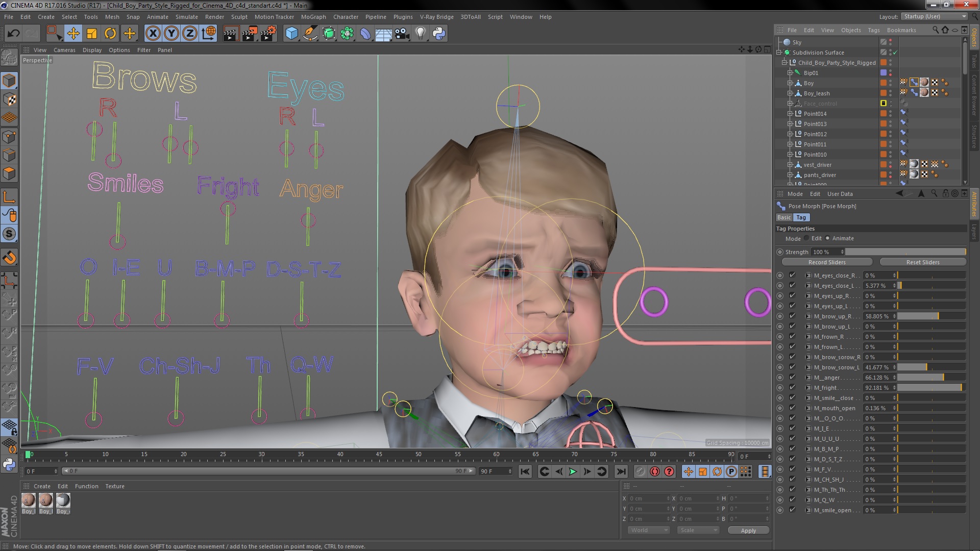Image resolution: width=980 pixels, height=551 pixels.
Task: Click Record Sliders button
Action: pyautogui.click(x=827, y=262)
